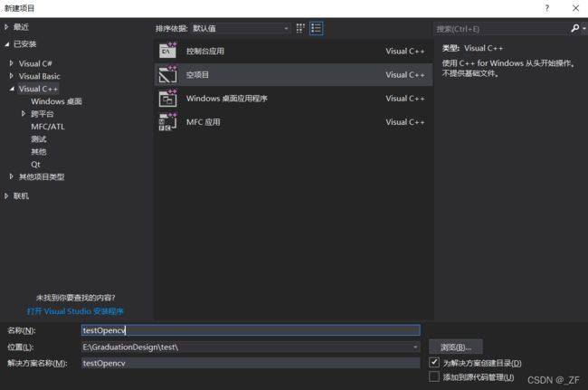
Task: Choose the MFC 应用 template row
Action: click(x=293, y=122)
